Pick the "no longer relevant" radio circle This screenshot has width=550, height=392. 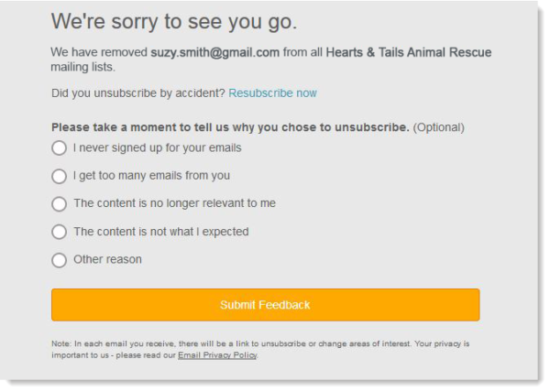pos(60,203)
